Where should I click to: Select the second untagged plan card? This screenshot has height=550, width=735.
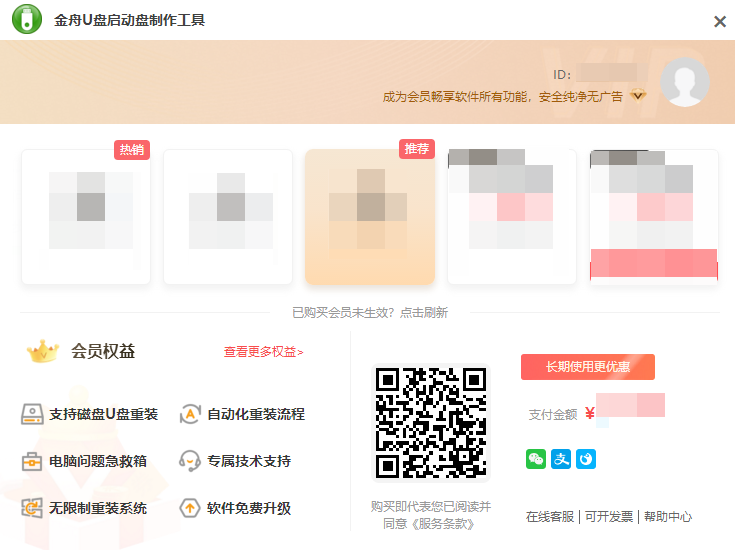click(x=228, y=217)
